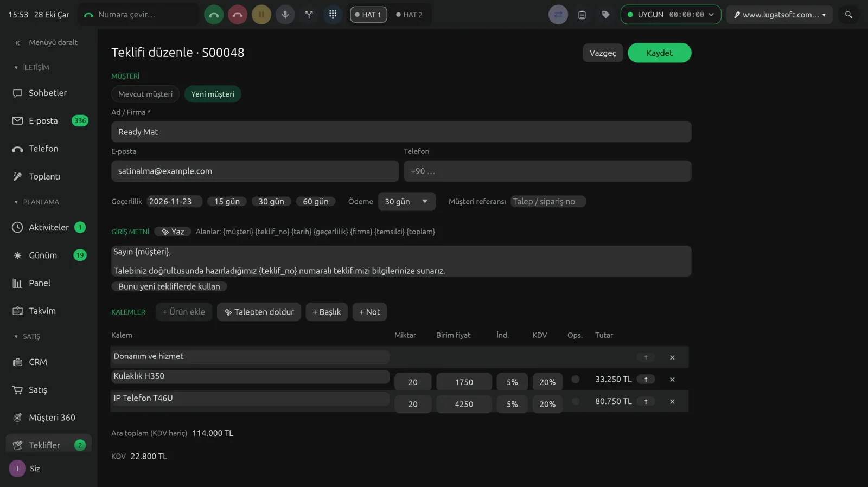Click the Kaydet button
The image size is (868, 487).
(659, 53)
